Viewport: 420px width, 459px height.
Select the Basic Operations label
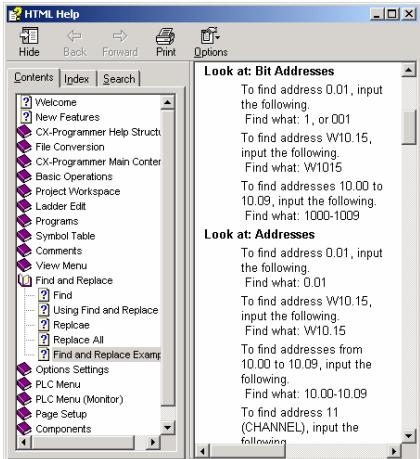74,176
